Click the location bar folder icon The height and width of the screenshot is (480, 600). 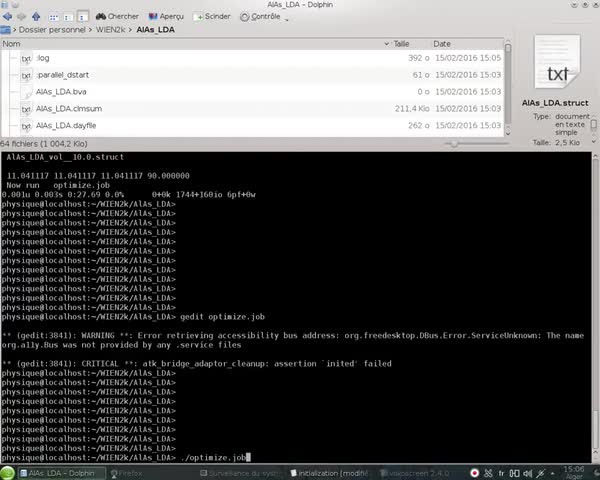pyautogui.click(x=5, y=29)
